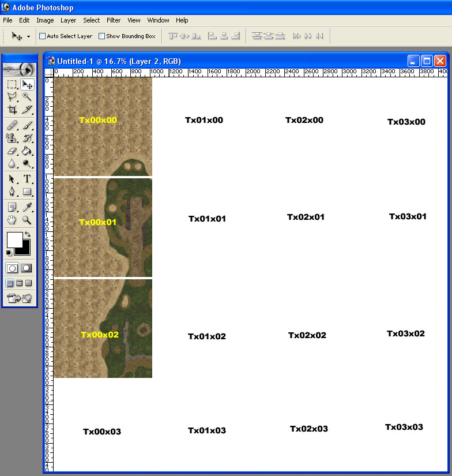
Task: Activate the Type tool
Action: [x=27, y=179]
